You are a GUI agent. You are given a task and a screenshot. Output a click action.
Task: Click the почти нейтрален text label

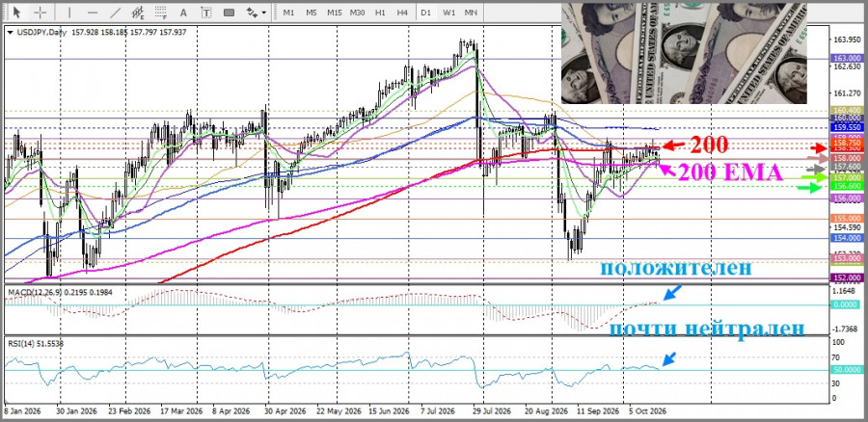click(707, 329)
